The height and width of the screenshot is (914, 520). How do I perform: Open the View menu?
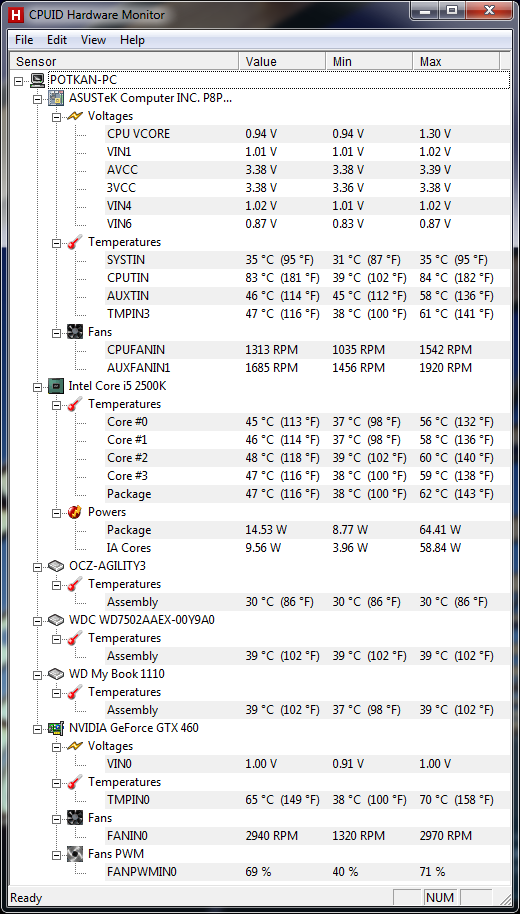click(93, 40)
